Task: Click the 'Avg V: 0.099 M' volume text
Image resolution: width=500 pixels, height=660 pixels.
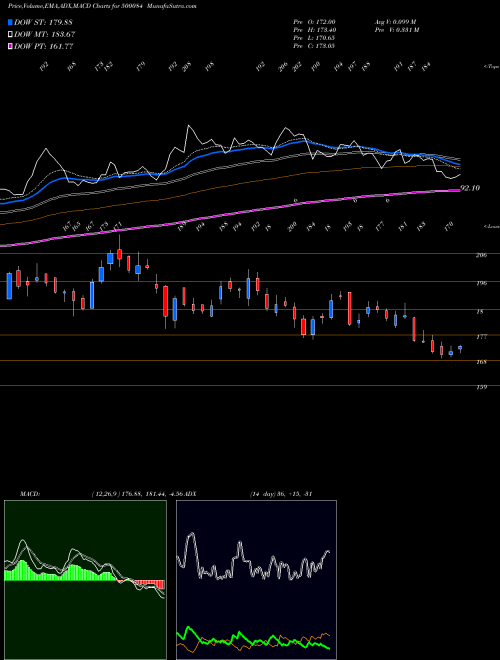Action: coord(395,21)
